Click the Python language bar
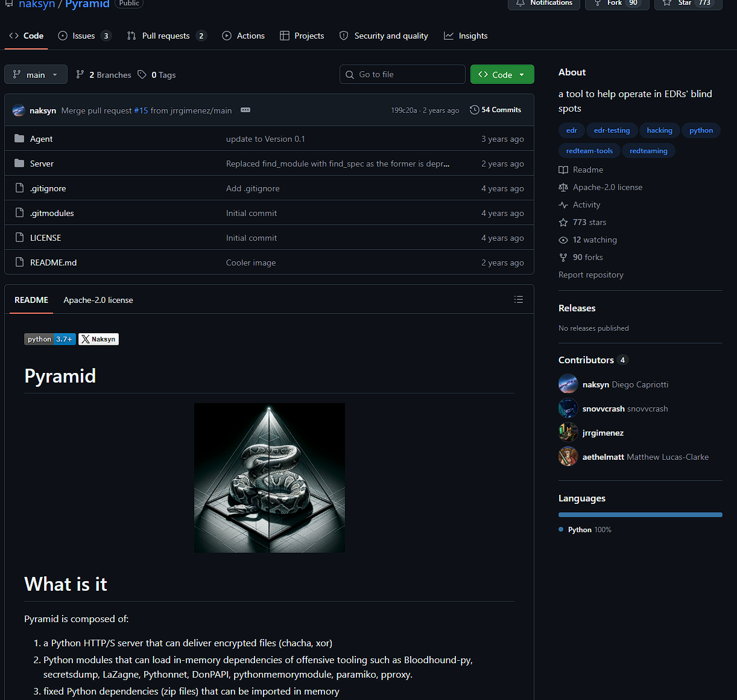This screenshot has height=700, width=737. click(x=641, y=515)
